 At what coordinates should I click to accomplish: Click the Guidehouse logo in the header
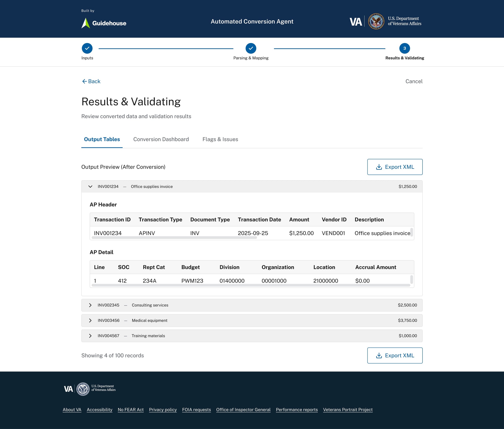point(104,23)
